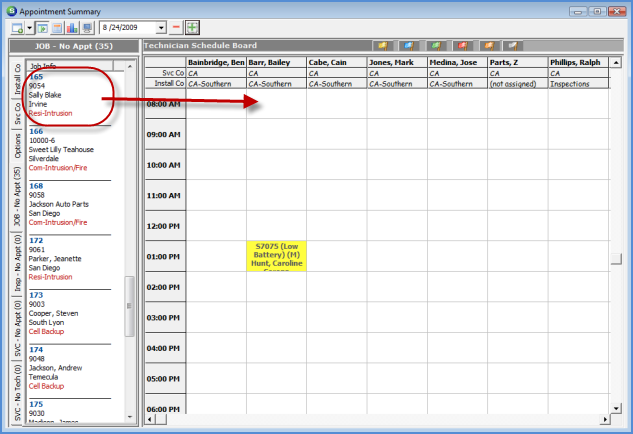Click the calendar view toolbar icon
Image resolution: width=633 pixels, height=434 pixels.
57,28
